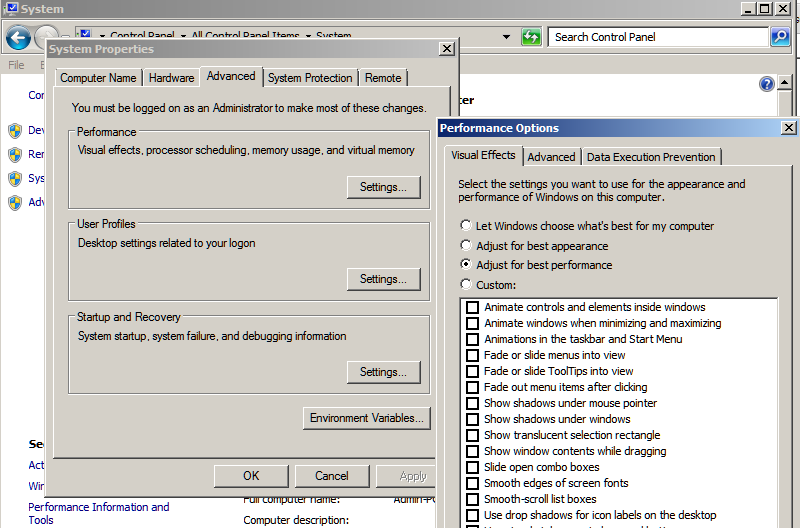Check 'Animations in the taskbar and Start Menu'
Screen dimensions: 800x528
point(472,339)
